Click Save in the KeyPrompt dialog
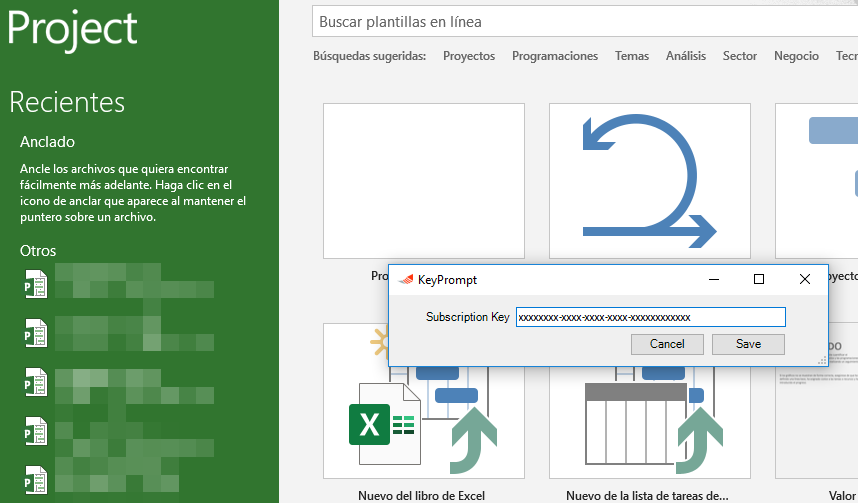The width and height of the screenshot is (858, 503). tap(748, 344)
